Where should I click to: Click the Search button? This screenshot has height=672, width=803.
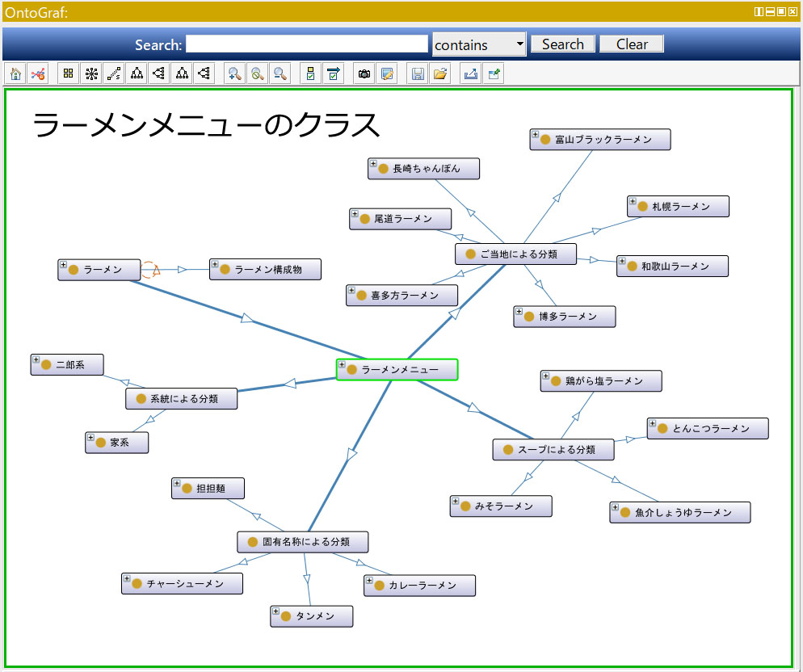pyautogui.click(x=563, y=44)
